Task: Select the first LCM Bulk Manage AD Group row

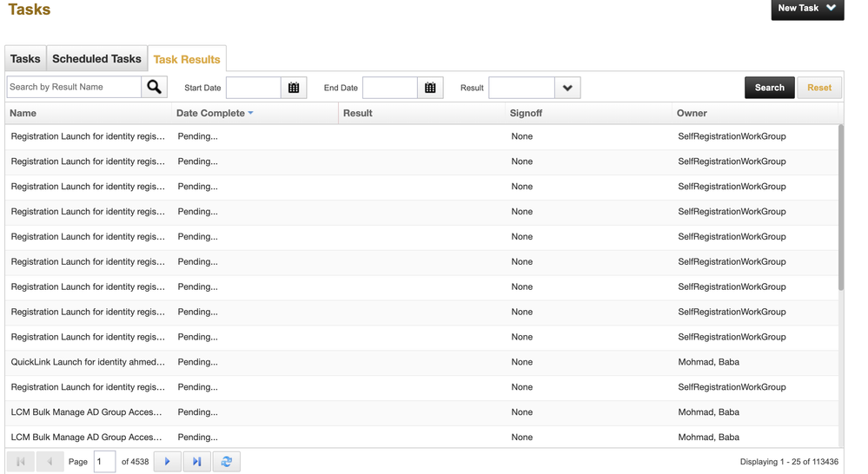Action: (421, 412)
